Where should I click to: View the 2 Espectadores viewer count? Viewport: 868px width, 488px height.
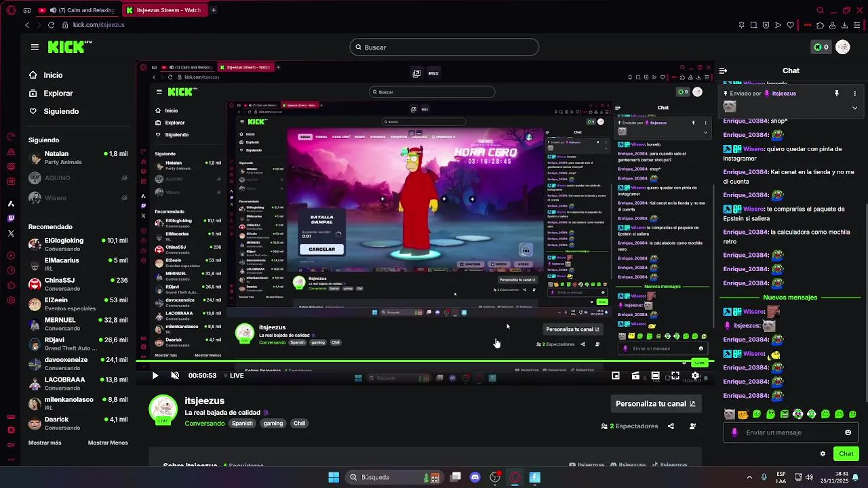point(629,426)
